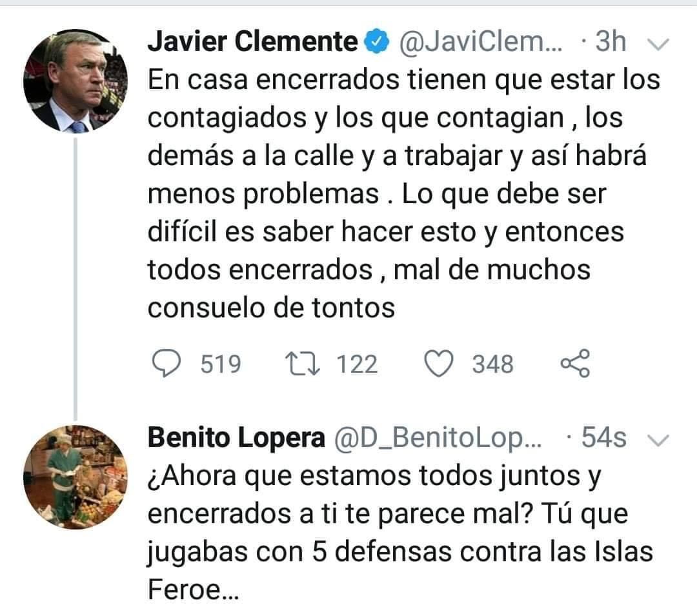Click the 122 retweet count
Image resolution: width=697 pixels, height=616 pixels.
[x=358, y=364]
